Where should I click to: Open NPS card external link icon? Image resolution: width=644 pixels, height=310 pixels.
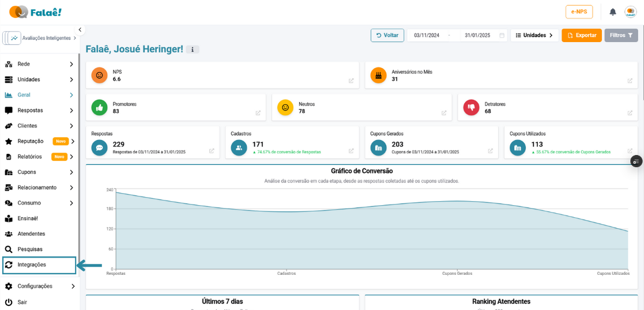(351, 81)
